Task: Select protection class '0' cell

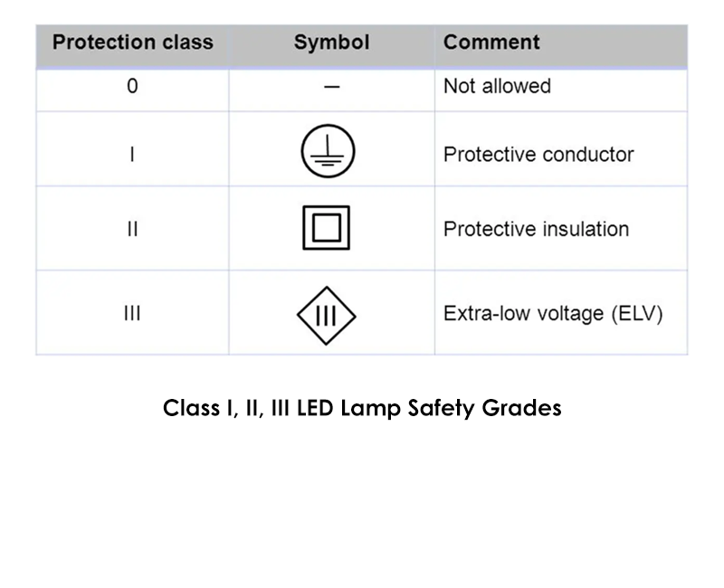Action: coord(132,88)
